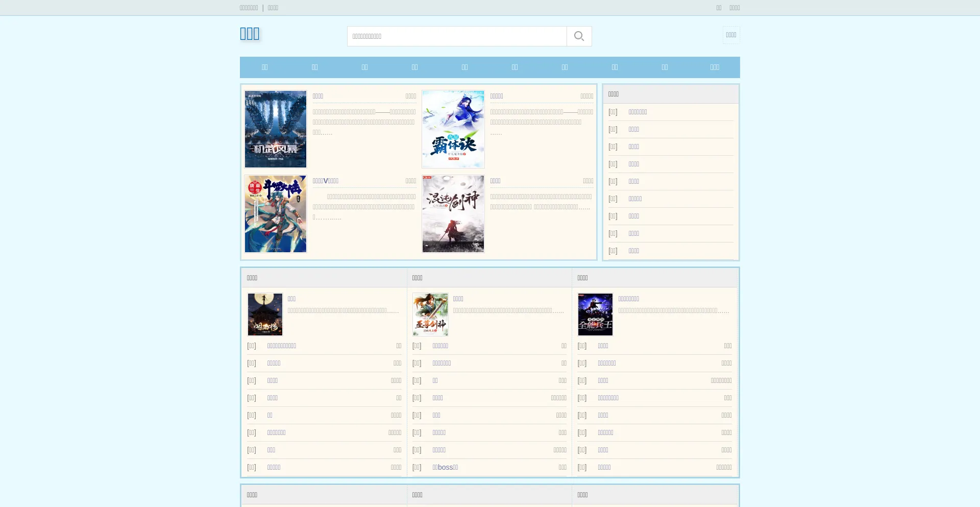This screenshot has height=507, width=980.
Task: Open the 霸体诀 book cover
Action: [453, 129]
